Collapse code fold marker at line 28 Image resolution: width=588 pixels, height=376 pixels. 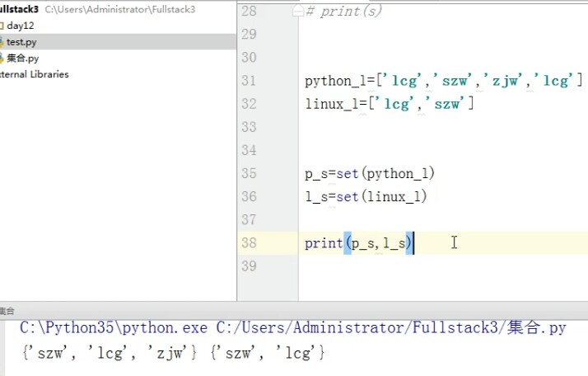298,12
